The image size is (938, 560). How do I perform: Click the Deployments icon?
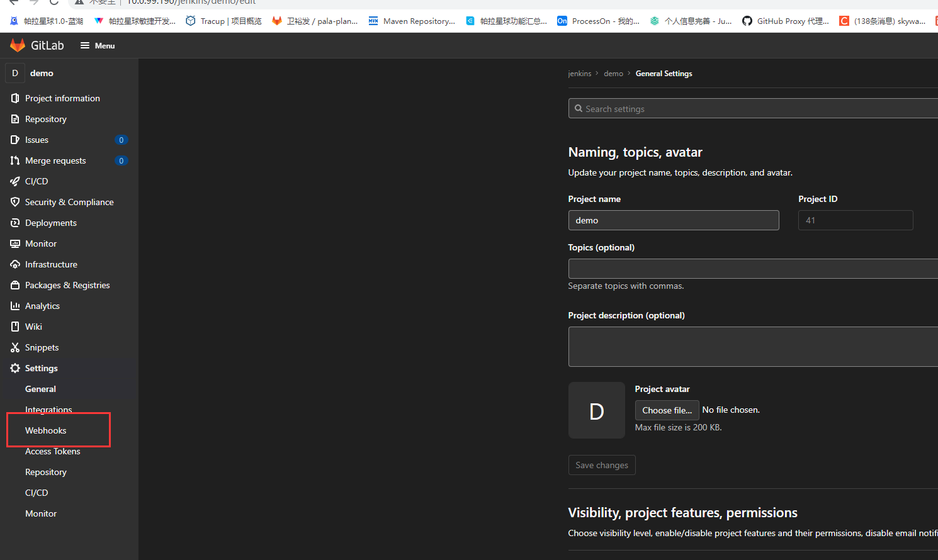coord(15,223)
